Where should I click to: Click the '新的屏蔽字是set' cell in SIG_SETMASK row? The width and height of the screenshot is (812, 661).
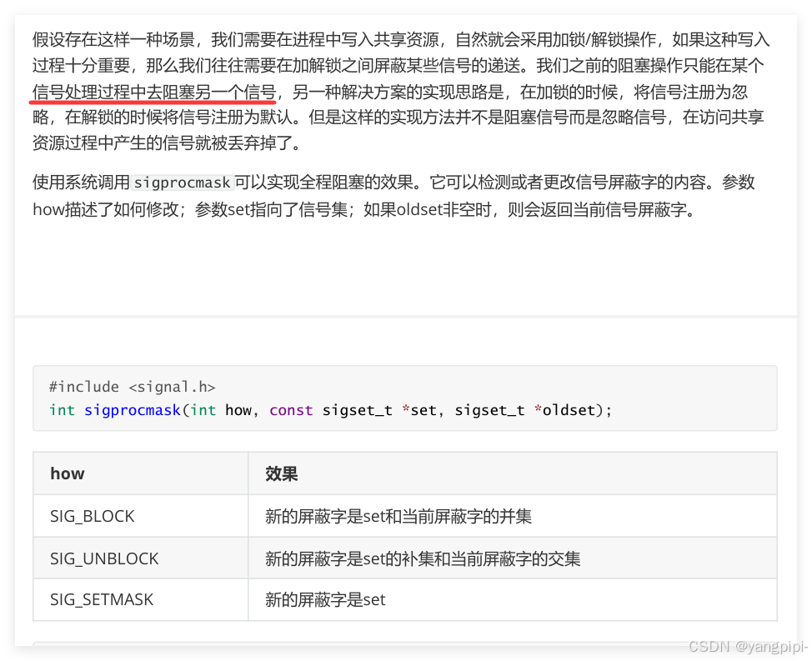coord(512,599)
